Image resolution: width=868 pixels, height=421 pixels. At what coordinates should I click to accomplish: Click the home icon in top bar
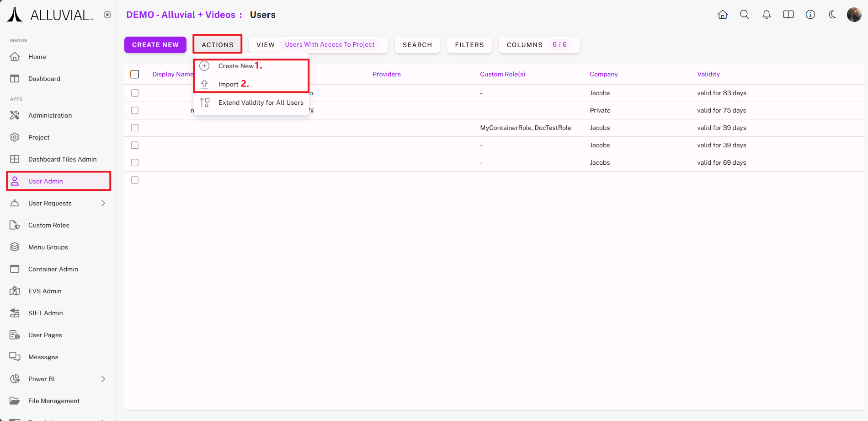722,15
